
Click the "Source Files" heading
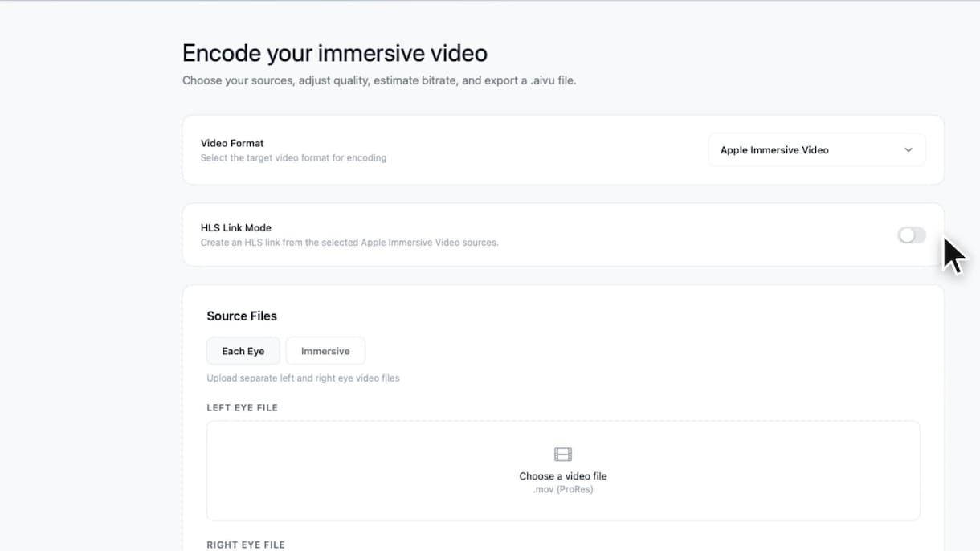click(x=242, y=316)
